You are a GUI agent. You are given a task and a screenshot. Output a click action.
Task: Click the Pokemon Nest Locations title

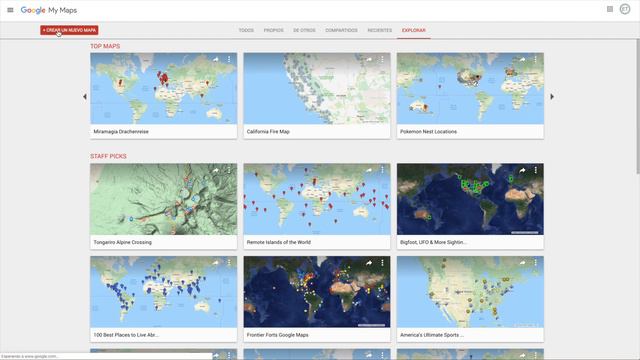point(429,132)
